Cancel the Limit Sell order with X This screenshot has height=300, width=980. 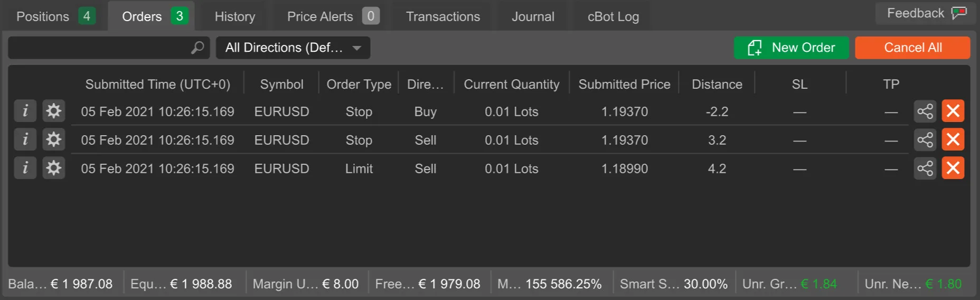click(x=953, y=168)
